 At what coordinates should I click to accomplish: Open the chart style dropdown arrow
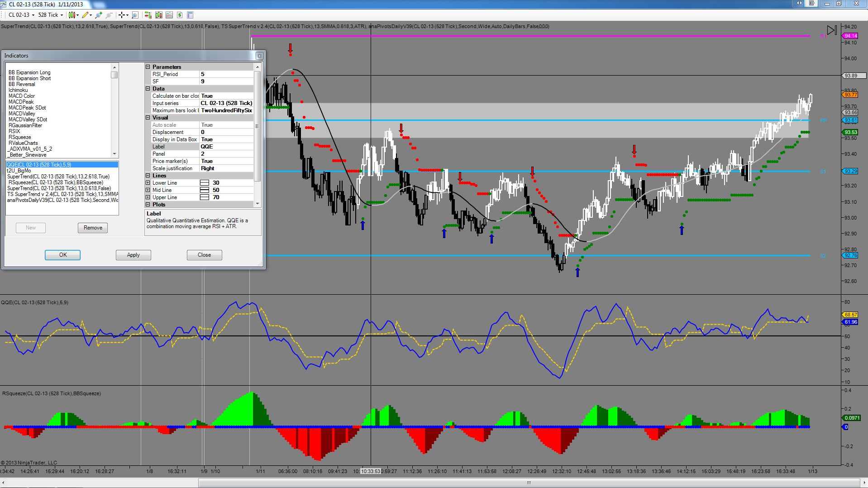[78, 15]
